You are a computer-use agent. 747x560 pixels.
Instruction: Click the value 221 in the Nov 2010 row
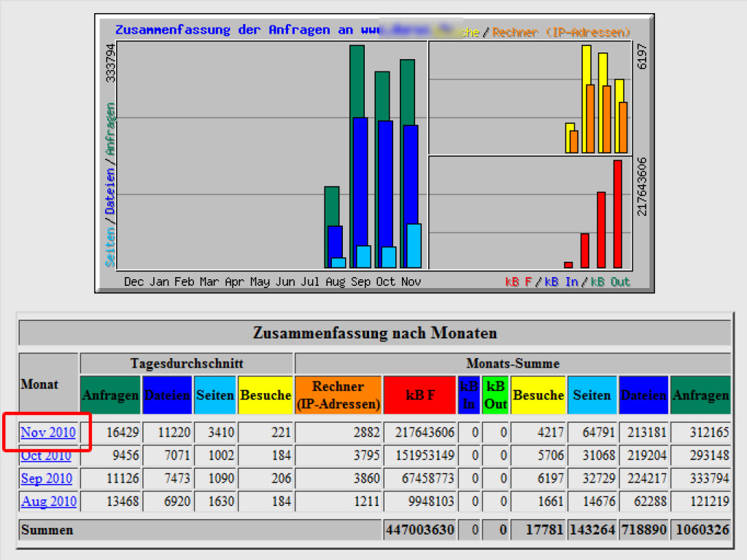(x=281, y=432)
